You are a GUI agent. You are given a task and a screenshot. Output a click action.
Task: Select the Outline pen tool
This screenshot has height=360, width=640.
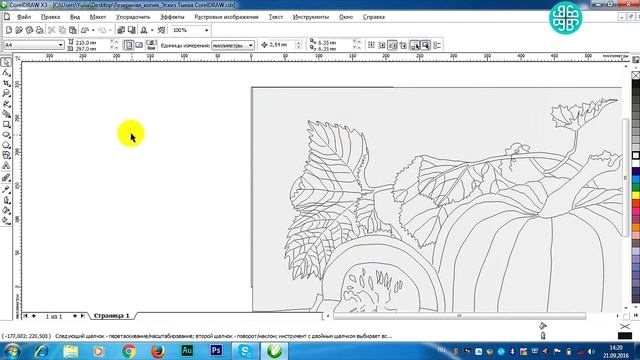[x=6, y=200]
